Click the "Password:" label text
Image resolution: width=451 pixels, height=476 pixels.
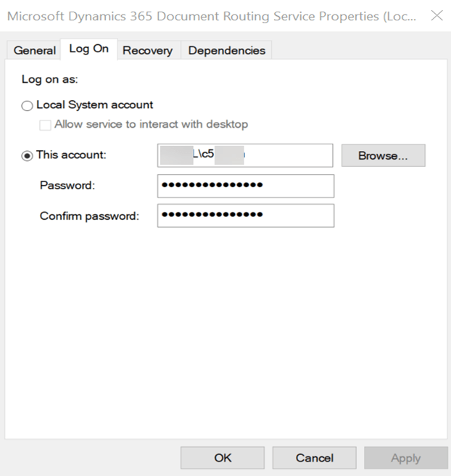pyautogui.click(x=67, y=186)
